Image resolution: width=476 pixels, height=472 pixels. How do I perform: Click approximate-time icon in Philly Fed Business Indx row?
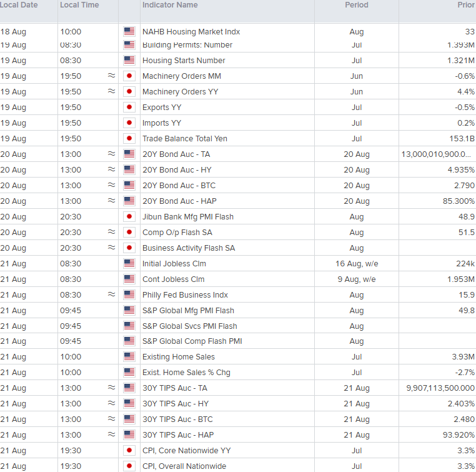pyautogui.click(x=111, y=294)
